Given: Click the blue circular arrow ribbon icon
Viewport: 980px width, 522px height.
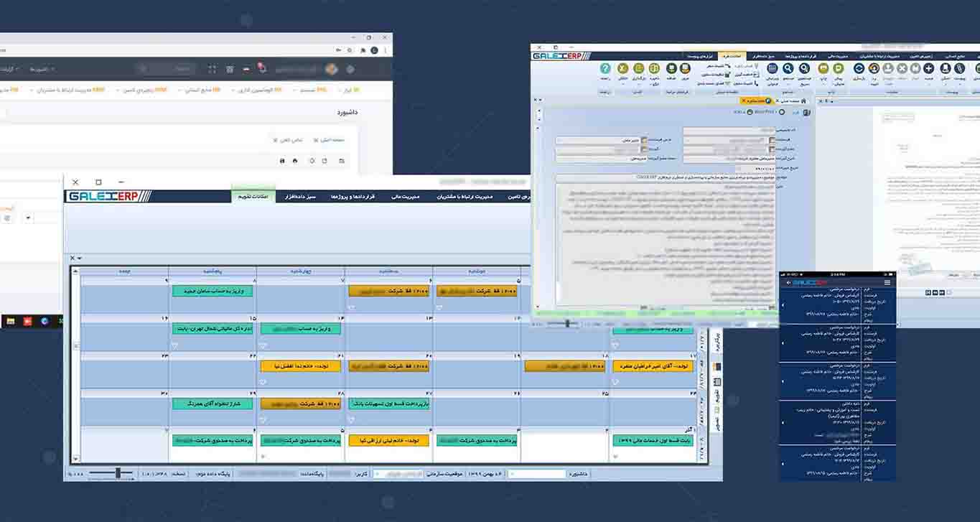Looking at the screenshot, I should 858,68.
